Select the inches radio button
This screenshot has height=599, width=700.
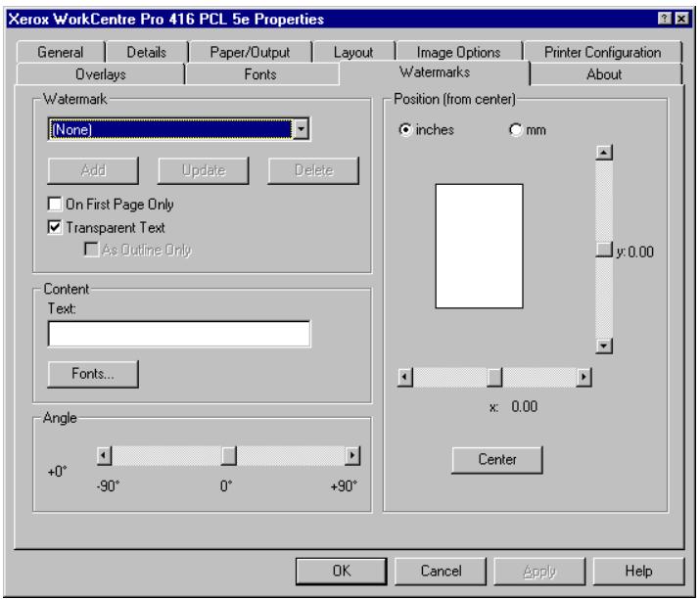click(403, 130)
